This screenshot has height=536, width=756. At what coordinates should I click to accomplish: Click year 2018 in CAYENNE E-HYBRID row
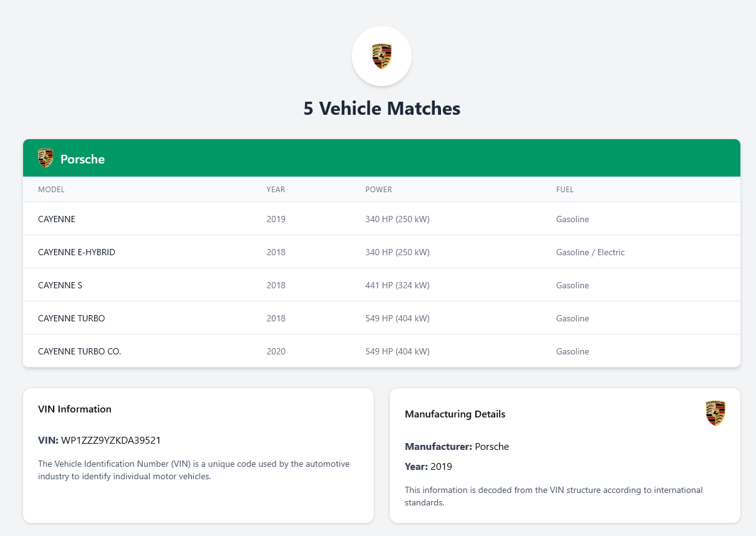(276, 252)
